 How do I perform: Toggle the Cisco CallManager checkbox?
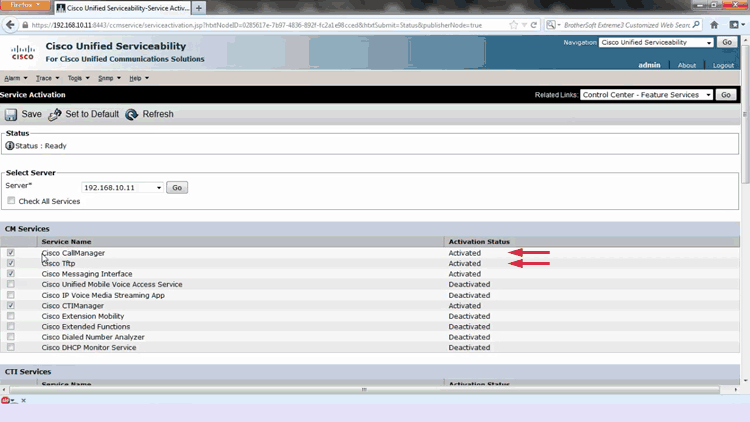coord(11,253)
